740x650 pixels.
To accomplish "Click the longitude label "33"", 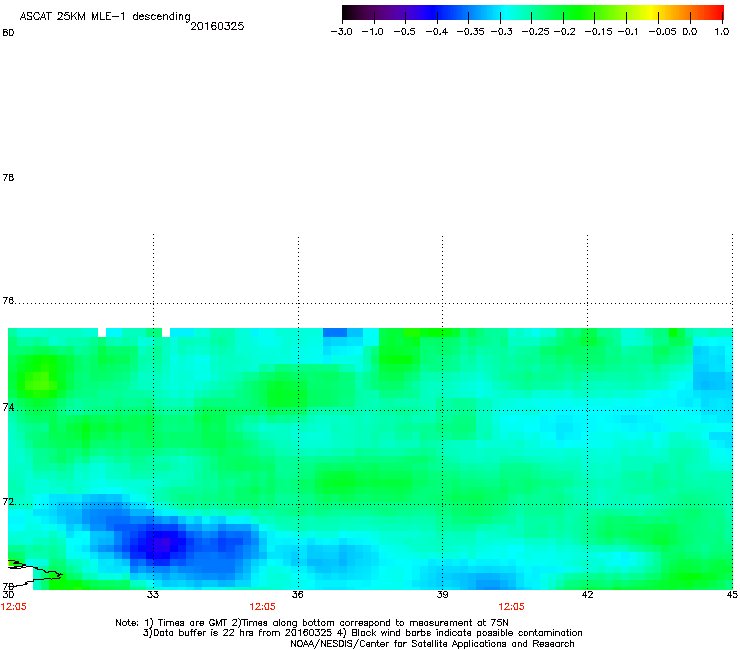I will point(152,595).
